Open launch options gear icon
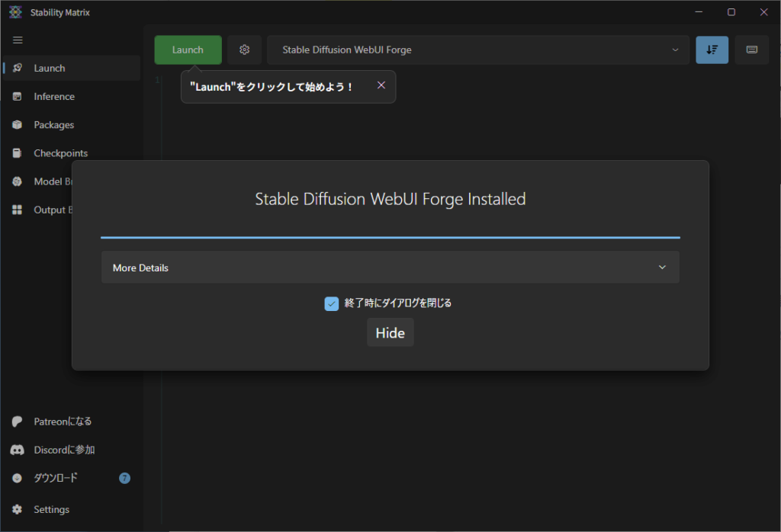Viewport: 781px width, 532px height. 244,50
